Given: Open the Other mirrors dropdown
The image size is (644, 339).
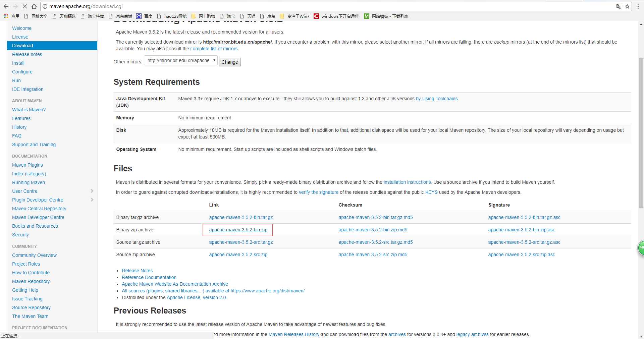Looking at the screenshot, I should [x=181, y=61].
